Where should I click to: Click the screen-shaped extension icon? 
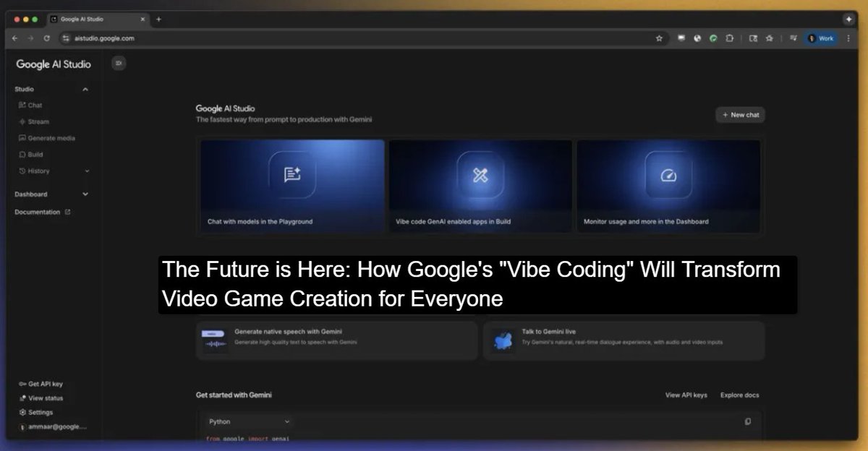[x=681, y=38]
